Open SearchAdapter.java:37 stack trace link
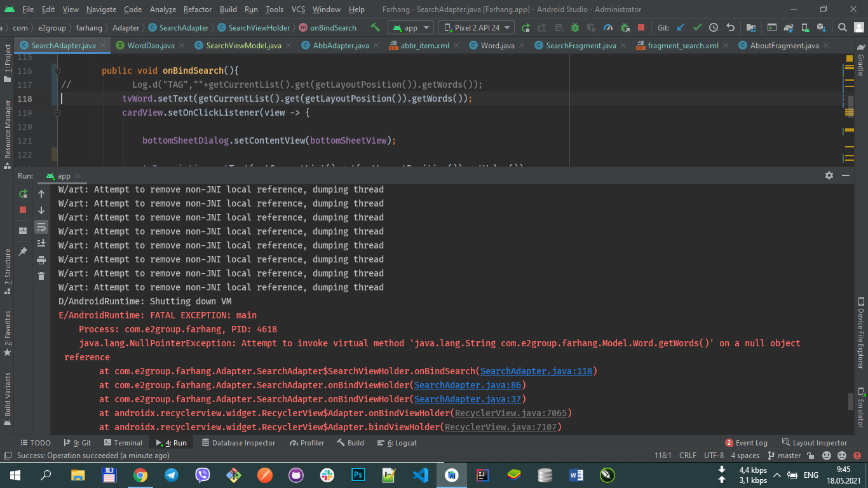 (x=468, y=399)
